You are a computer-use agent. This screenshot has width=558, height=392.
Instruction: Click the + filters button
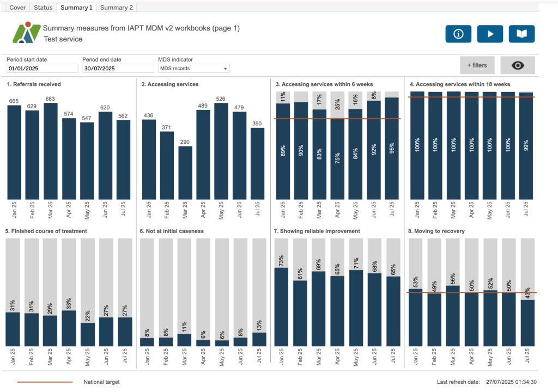point(476,65)
